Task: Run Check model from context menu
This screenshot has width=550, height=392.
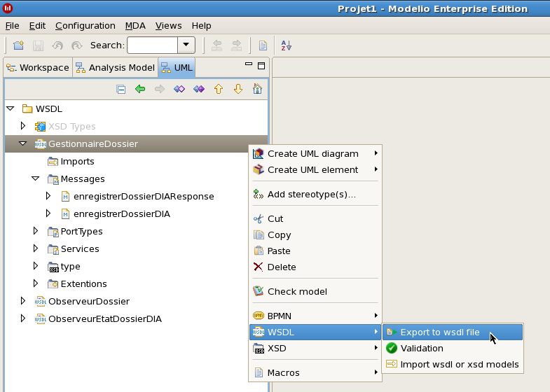Action: pos(315,291)
